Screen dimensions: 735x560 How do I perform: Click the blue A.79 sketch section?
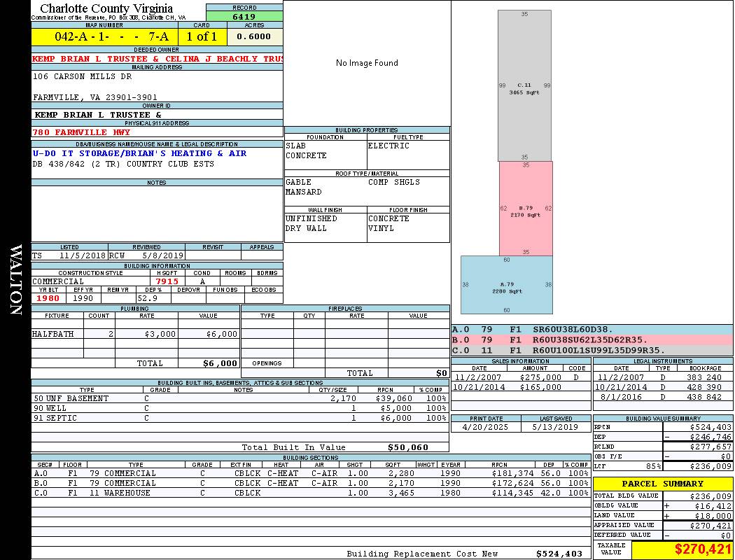pyautogui.click(x=507, y=286)
